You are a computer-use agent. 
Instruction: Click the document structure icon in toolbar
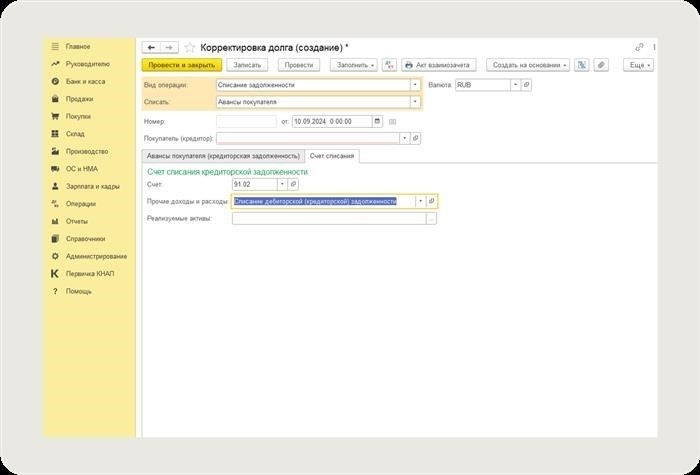pyautogui.click(x=582, y=65)
